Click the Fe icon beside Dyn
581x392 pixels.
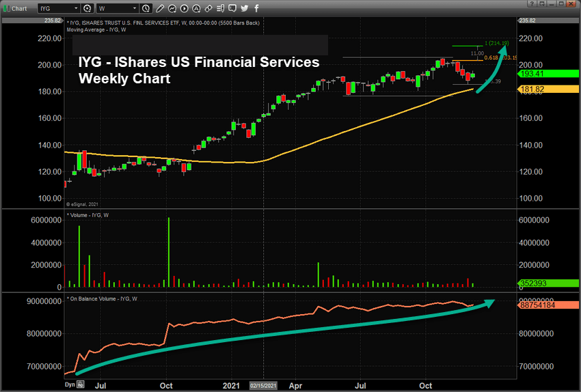point(81,384)
